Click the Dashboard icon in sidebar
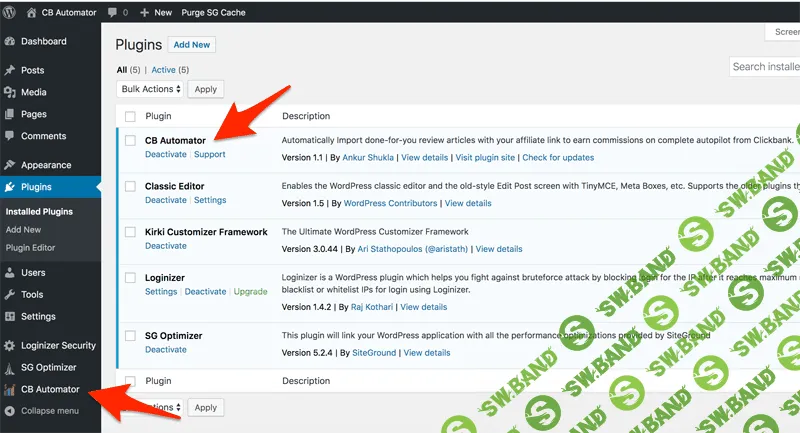800x433 pixels. pos(10,42)
